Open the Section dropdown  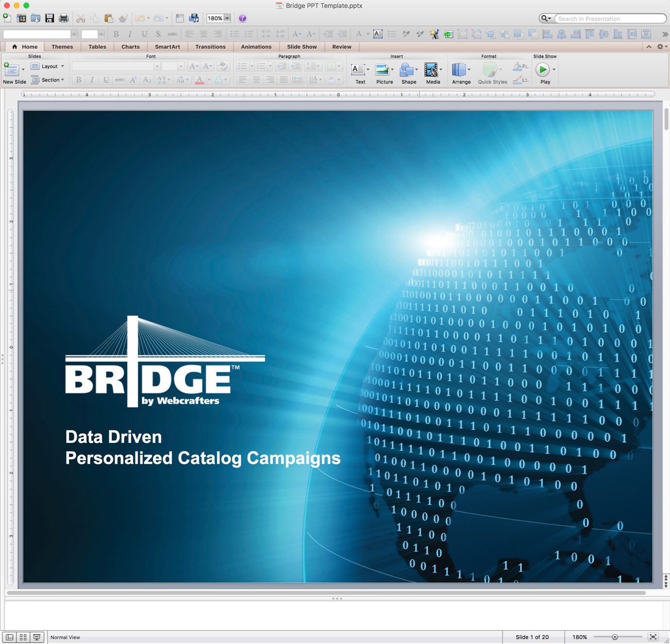coord(48,80)
